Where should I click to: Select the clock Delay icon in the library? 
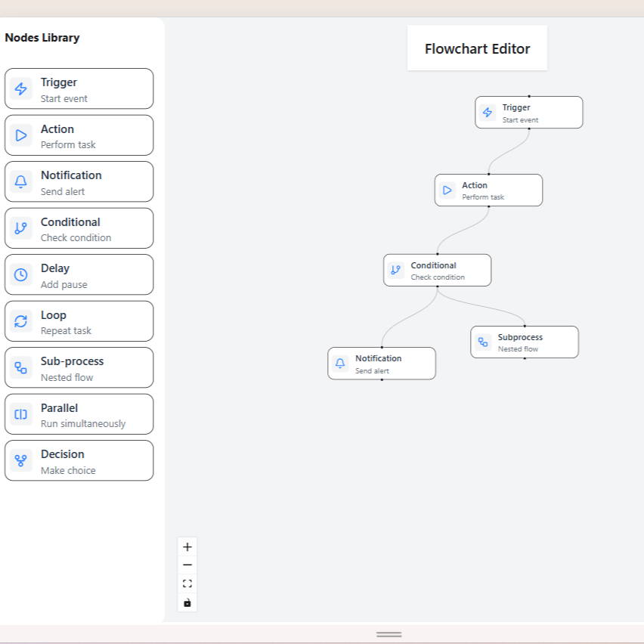tap(21, 274)
